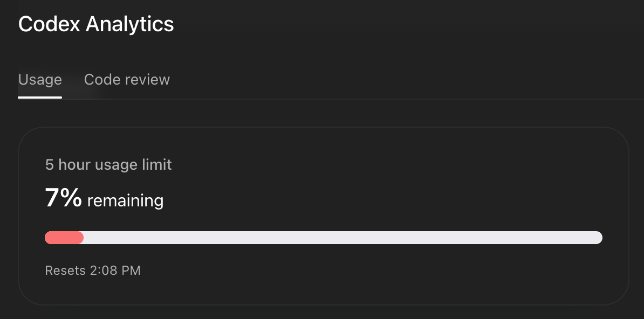
Task: Open the Code review tab
Action: point(127,80)
